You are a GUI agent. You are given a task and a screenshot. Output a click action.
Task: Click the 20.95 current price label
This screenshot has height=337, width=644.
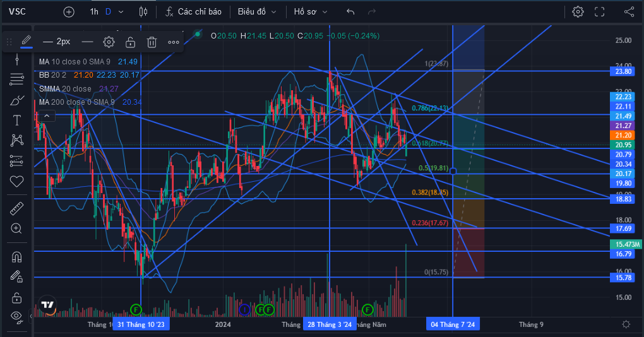coord(623,145)
